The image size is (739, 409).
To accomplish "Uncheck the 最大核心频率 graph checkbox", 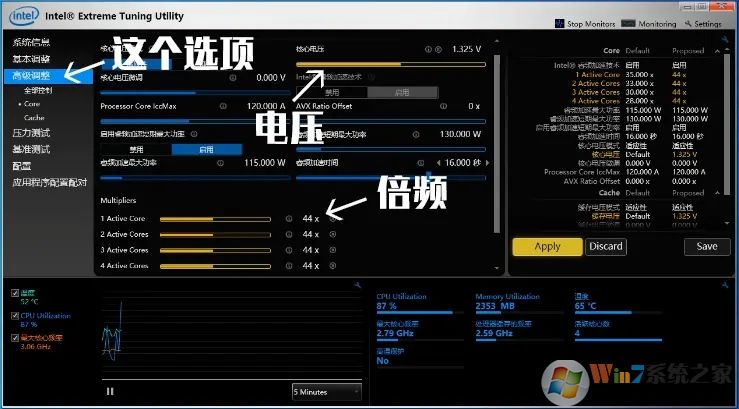I will click(15, 338).
